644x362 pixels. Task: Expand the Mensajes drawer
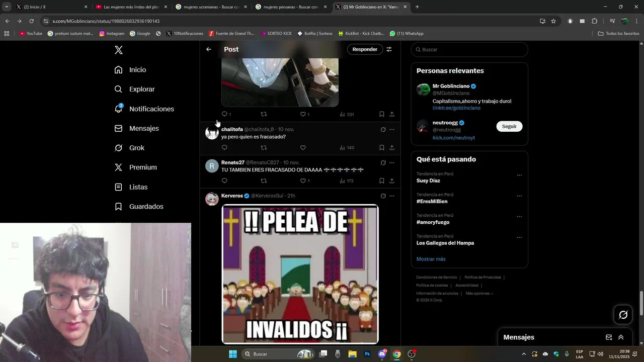pos(621,337)
